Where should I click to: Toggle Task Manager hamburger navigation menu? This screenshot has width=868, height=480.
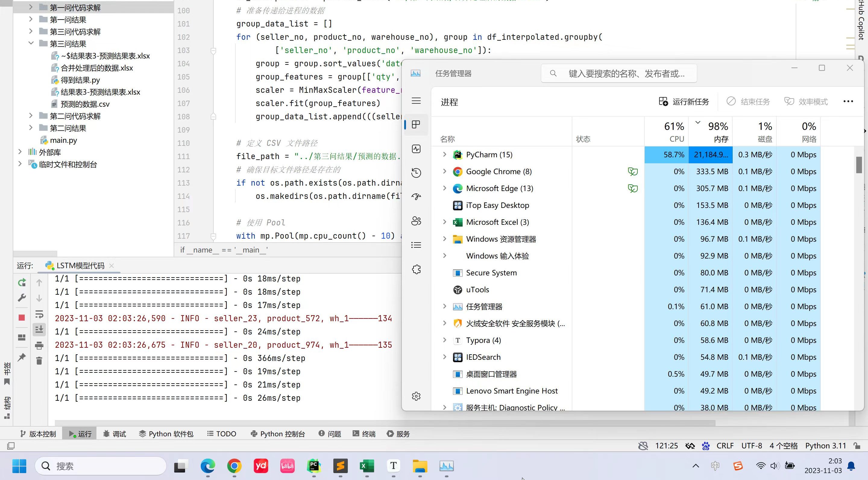click(x=416, y=101)
